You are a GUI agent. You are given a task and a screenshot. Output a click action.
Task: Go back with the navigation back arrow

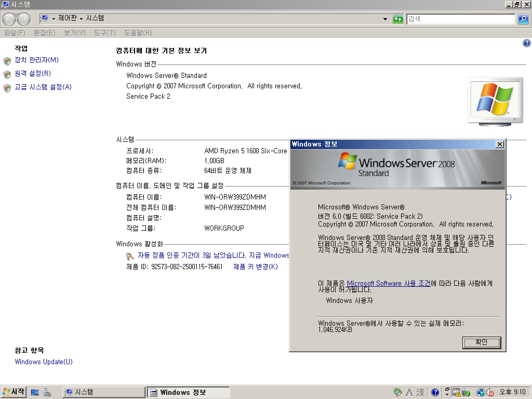(x=9, y=19)
